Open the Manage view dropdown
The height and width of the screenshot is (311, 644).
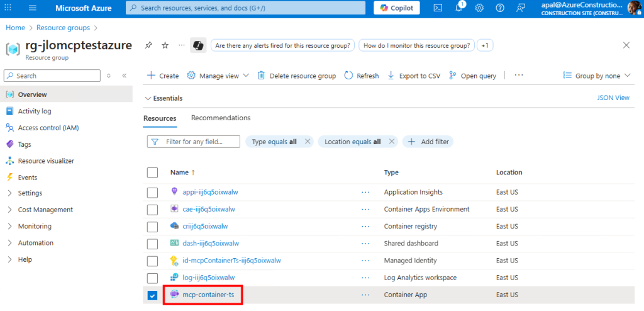coord(218,76)
